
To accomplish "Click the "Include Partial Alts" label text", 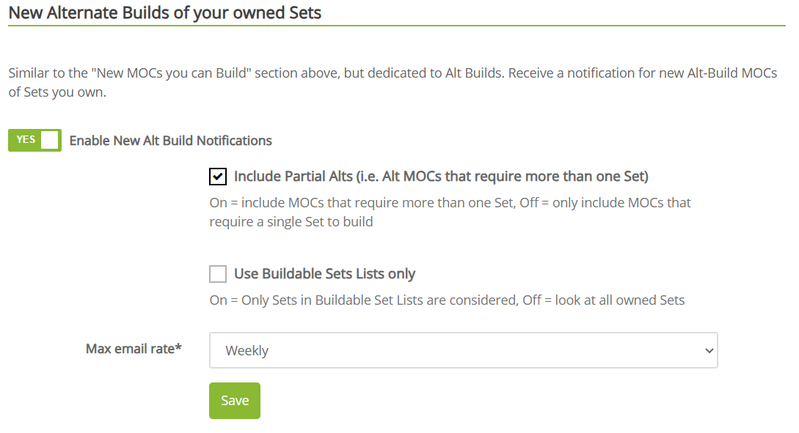I will (441, 177).
